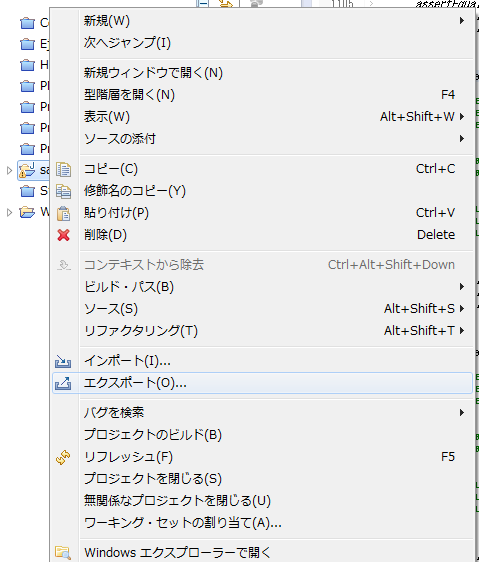Select the closed project starting with 'H'

pyautogui.click(x=34, y=65)
